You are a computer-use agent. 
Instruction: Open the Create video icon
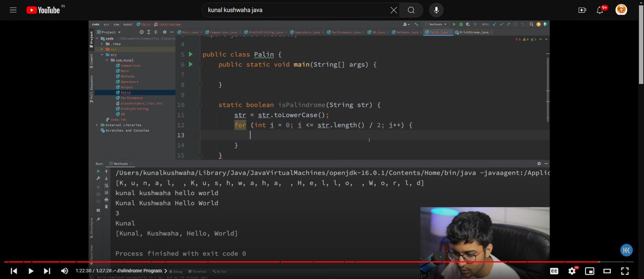point(582,10)
